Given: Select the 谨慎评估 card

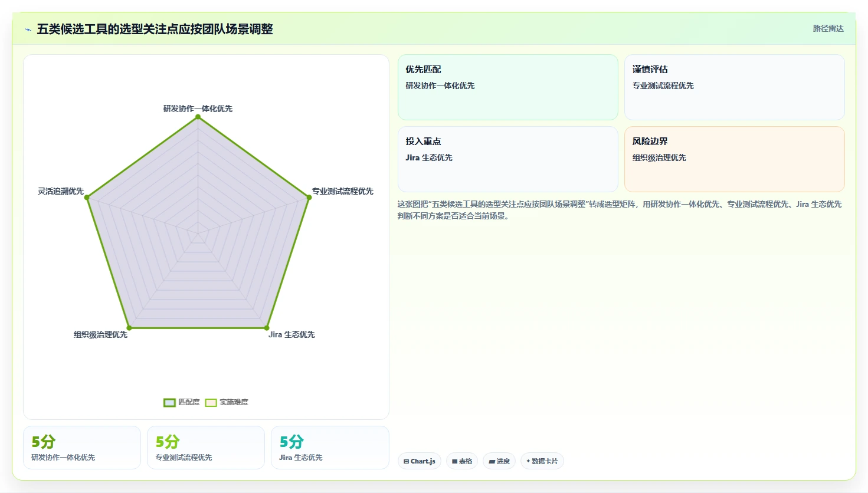Looking at the screenshot, I should tap(735, 87).
